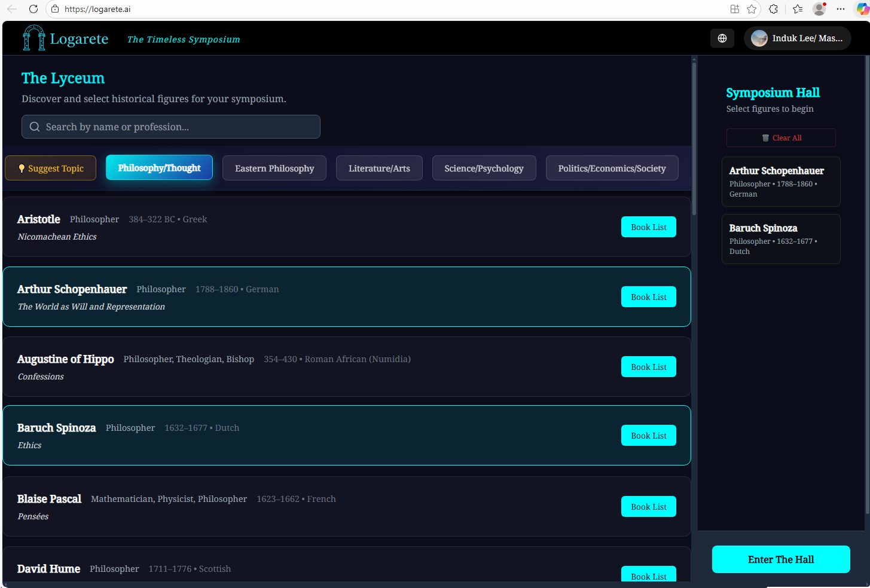Image resolution: width=870 pixels, height=588 pixels.
Task: Open the browser settings menu
Action: click(841, 9)
